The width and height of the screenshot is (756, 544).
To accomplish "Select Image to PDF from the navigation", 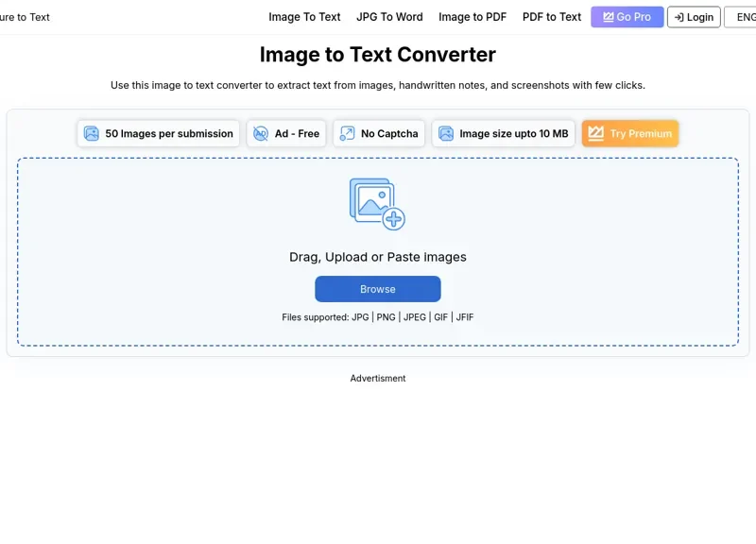I will [472, 16].
